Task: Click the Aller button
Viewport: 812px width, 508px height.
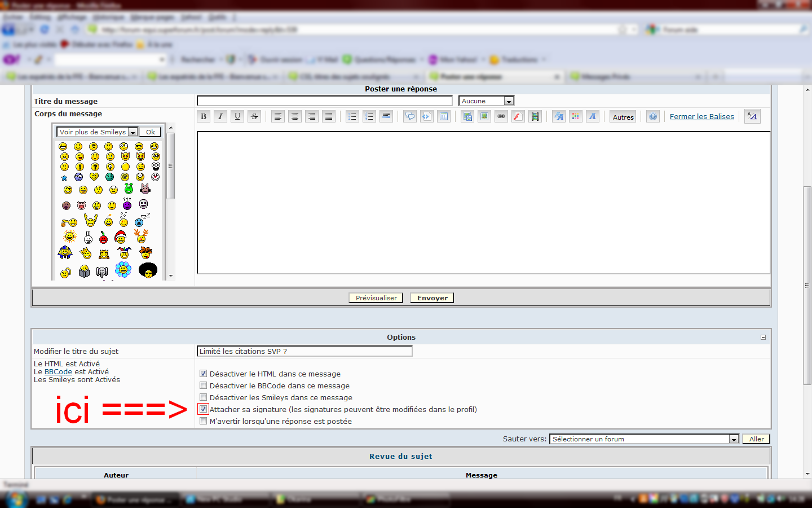Action: pyautogui.click(x=756, y=439)
